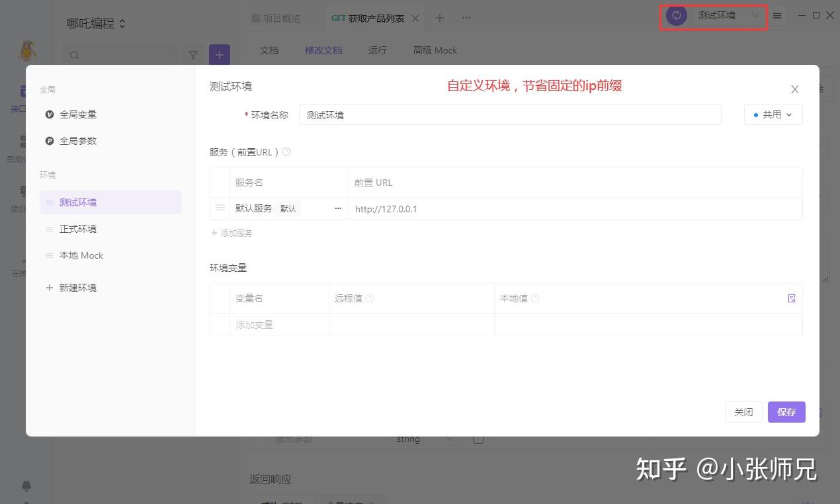Click the help icon next to 远程值

pyautogui.click(x=370, y=298)
